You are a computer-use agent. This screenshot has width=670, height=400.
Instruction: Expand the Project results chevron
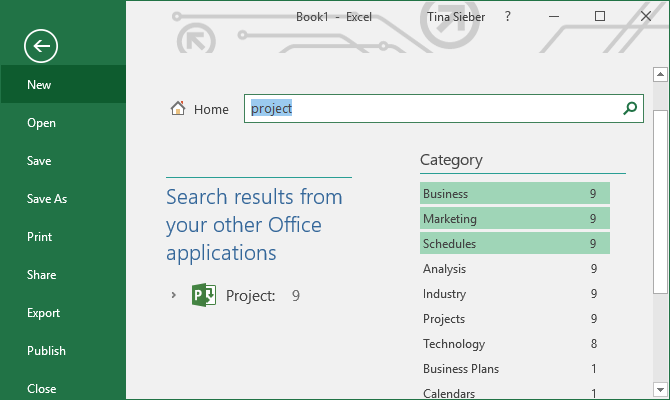point(173,295)
